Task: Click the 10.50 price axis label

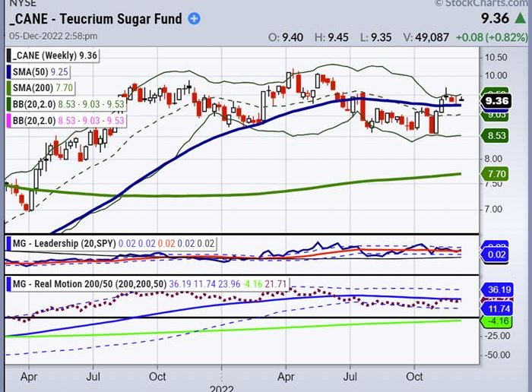Action: tap(496, 57)
